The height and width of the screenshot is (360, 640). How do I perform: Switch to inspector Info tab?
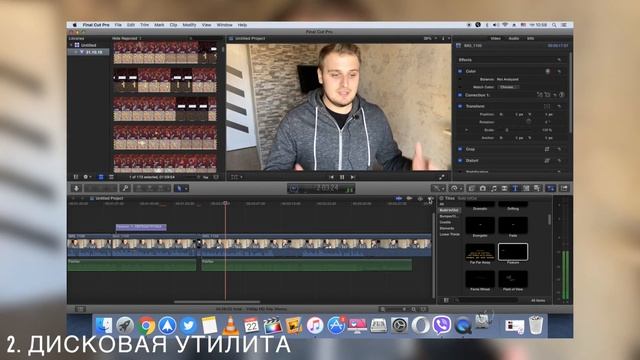coord(531,38)
